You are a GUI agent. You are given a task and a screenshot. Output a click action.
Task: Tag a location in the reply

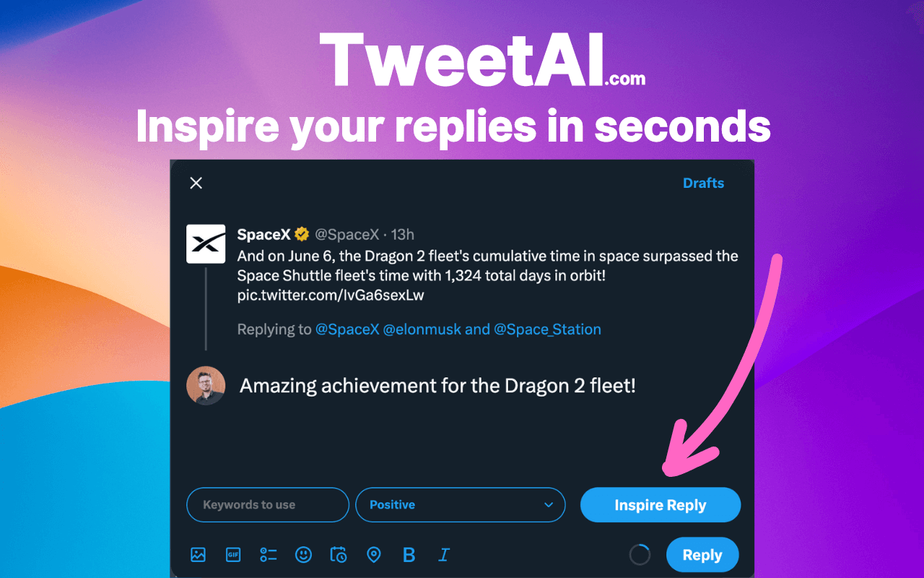pyautogui.click(x=373, y=554)
